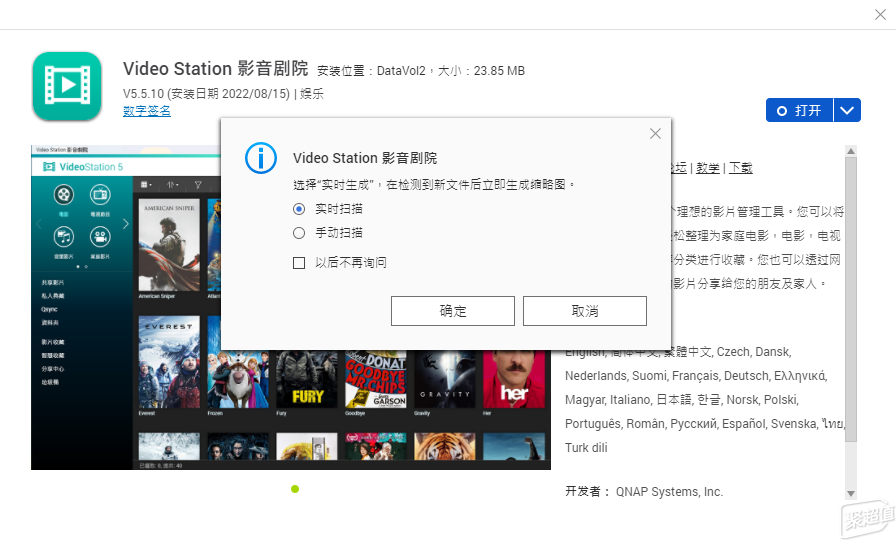Close the app detail window
Viewport: 896px width, 540px height.
point(880,15)
